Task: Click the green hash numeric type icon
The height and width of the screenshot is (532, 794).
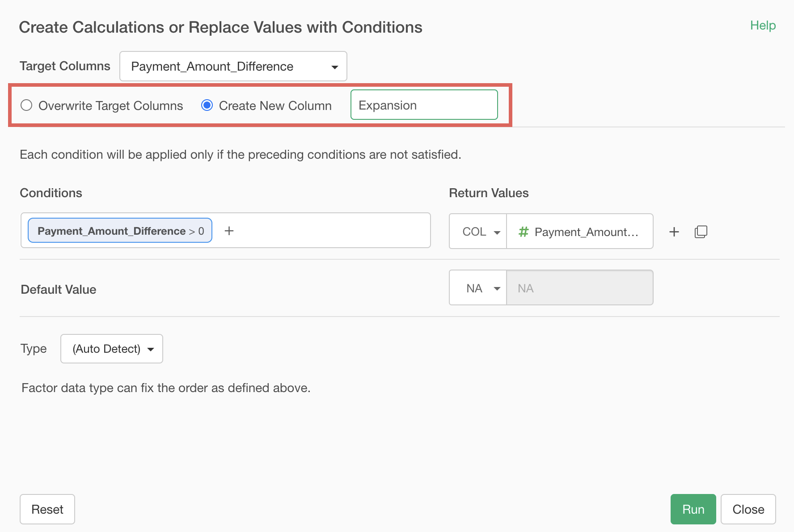Action: (523, 232)
